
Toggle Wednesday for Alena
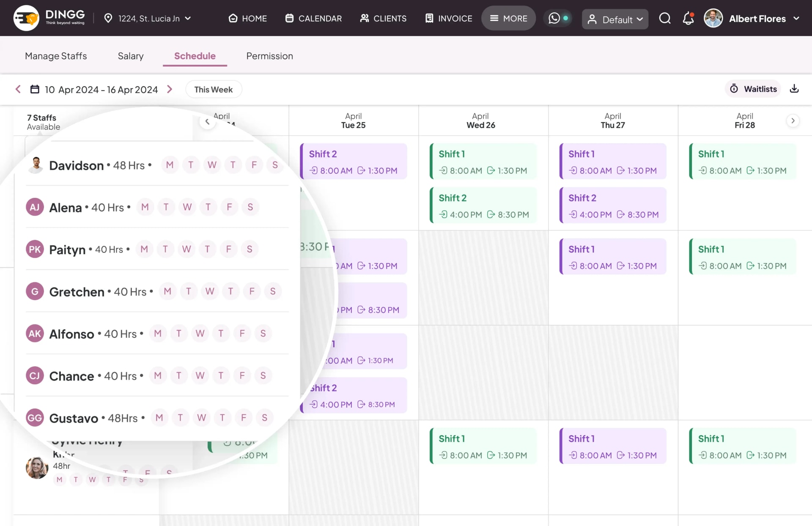(x=187, y=207)
